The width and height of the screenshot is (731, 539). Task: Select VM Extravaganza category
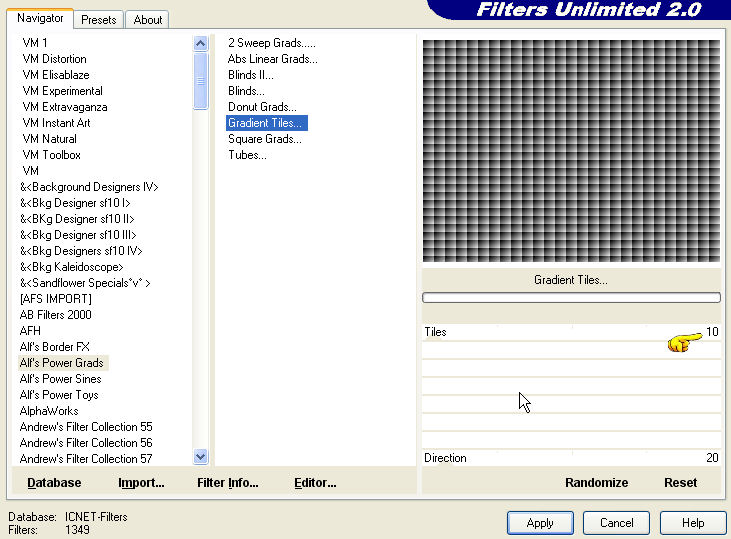65,107
